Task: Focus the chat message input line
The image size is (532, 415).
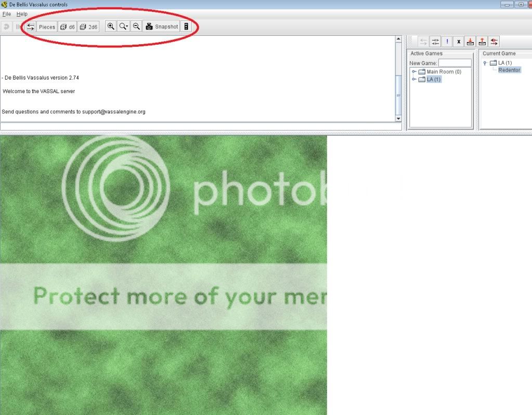Action: pyautogui.click(x=201, y=126)
